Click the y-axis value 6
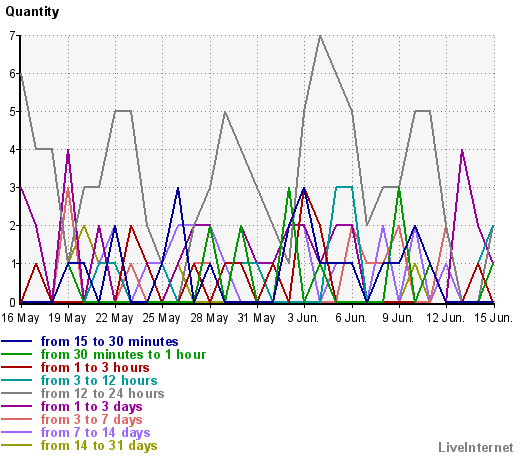520x457 pixels. click(x=13, y=74)
